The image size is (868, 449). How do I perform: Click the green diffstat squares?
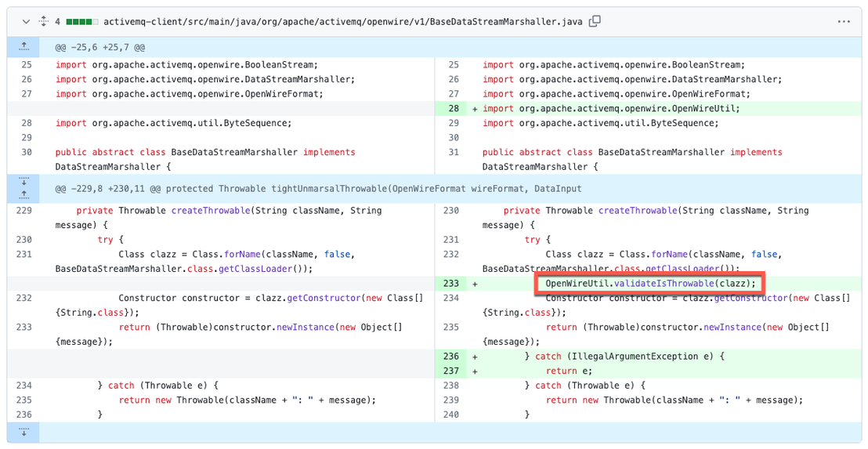(82, 22)
